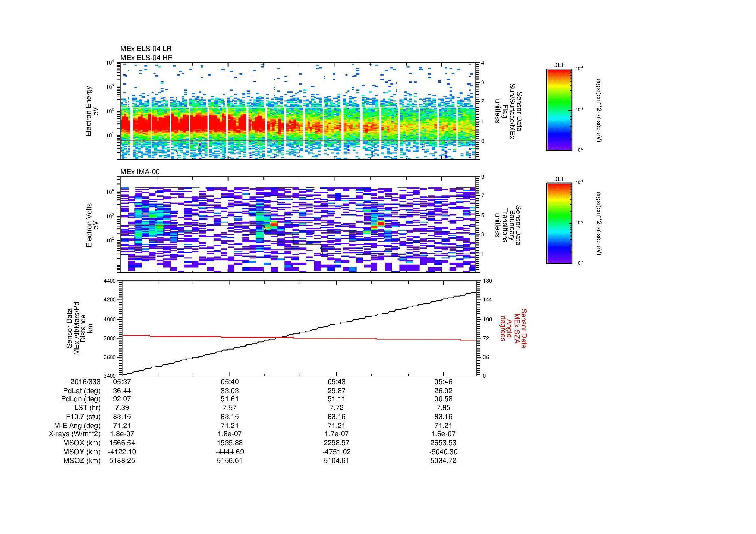Viewport: 756px width, 534px height.
Task: Click the MSOY value -5040.30
Action: point(443,452)
